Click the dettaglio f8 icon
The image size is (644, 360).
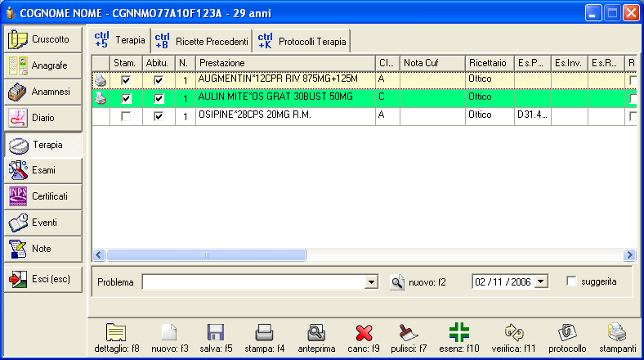(116, 332)
